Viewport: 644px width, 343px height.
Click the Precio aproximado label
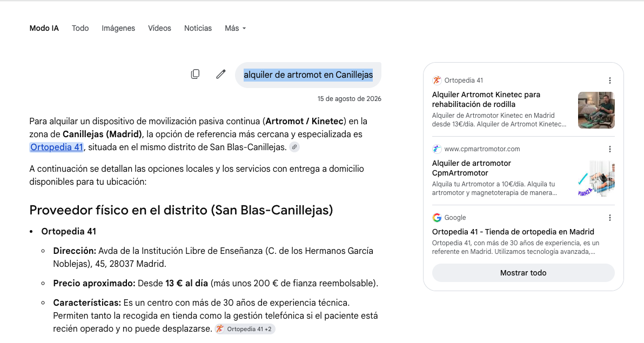(94, 284)
